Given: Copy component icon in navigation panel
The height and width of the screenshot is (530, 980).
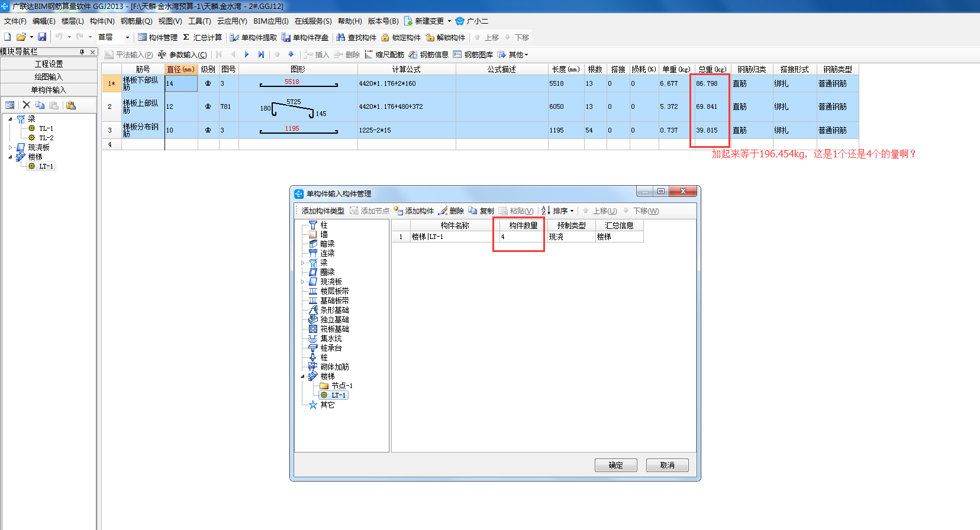Looking at the screenshot, I should click(40, 105).
